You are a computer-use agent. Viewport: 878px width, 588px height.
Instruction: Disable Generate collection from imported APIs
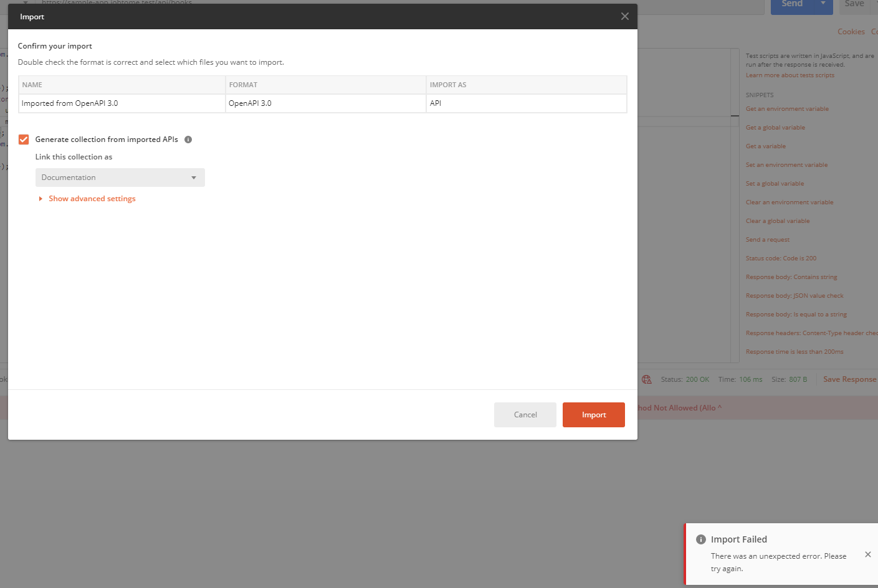(x=23, y=140)
